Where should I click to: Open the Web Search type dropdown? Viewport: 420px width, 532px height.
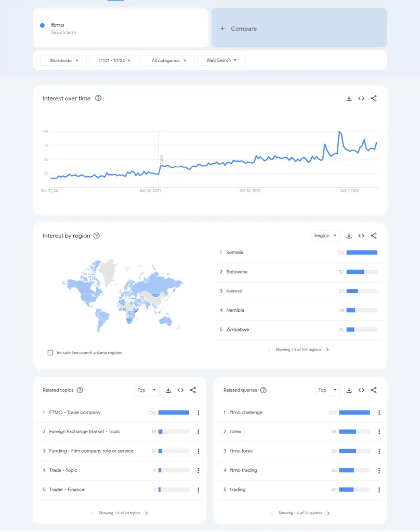tap(221, 60)
